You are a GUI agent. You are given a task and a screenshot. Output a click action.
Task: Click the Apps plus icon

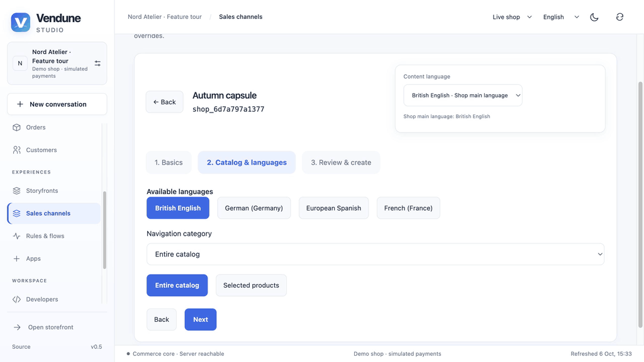pyautogui.click(x=16, y=258)
